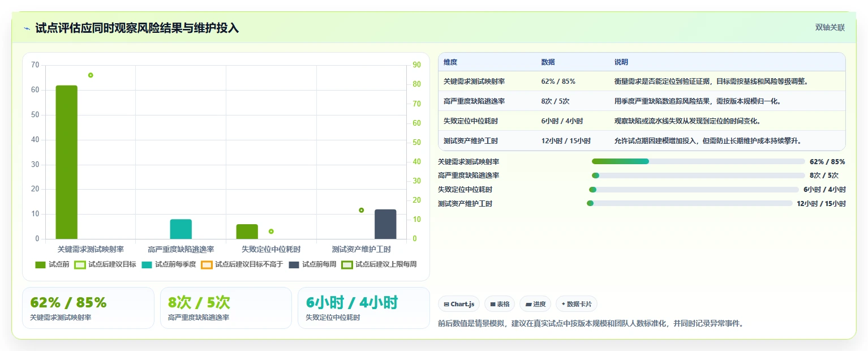Open the 8次 / 5次 data card
The image size is (868, 351).
coord(226,308)
